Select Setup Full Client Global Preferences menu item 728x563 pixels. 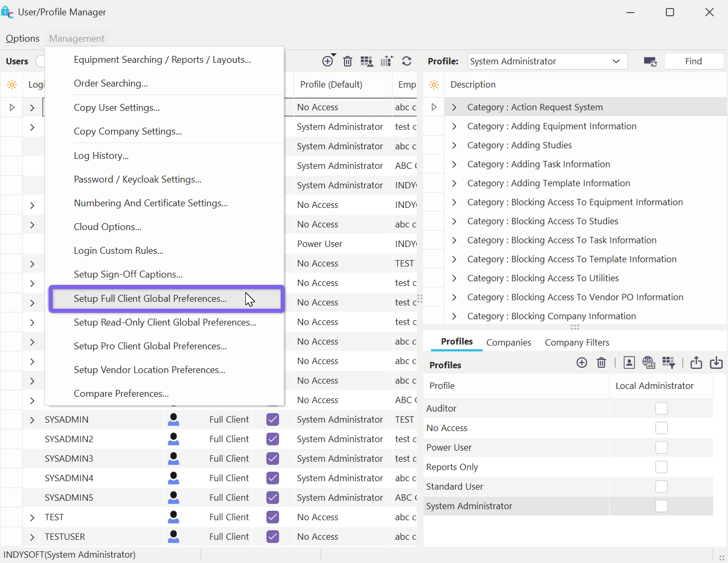[x=150, y=299]
